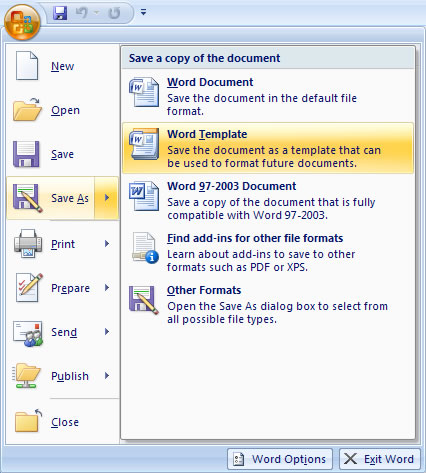Choose the Close menu label
The height and width of the screenshot is (473, 426).
coord(65,422)
